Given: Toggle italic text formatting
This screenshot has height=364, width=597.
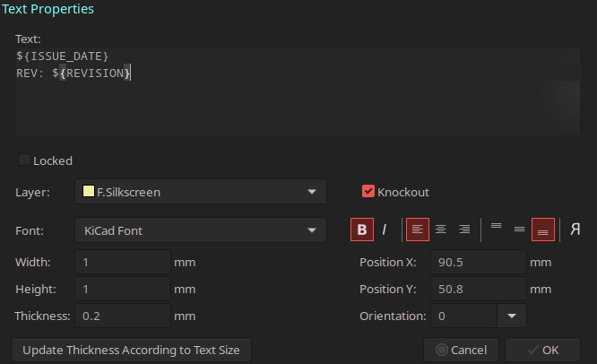Looking at the screenshot, I should tap(385, 230).
